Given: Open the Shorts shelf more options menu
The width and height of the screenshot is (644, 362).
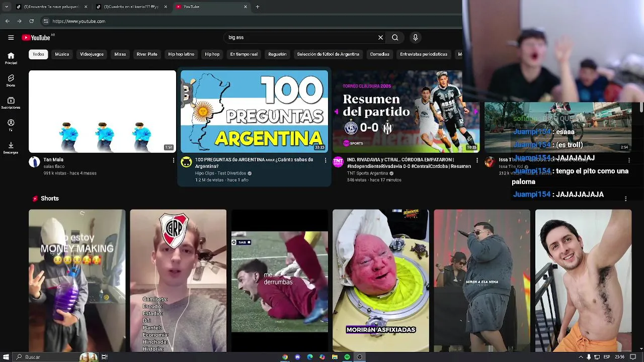Looking at the screenshot, I should pos(625,199).
